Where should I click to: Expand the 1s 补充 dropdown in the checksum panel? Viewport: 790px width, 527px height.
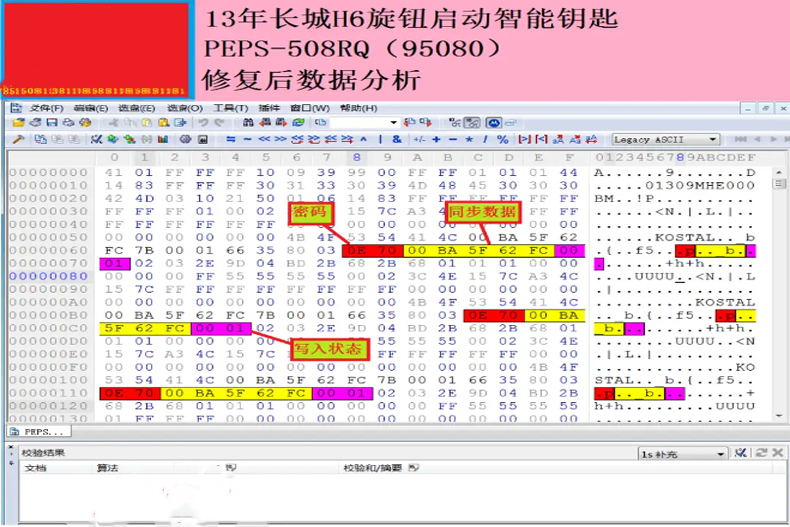(x=720, y=454)
